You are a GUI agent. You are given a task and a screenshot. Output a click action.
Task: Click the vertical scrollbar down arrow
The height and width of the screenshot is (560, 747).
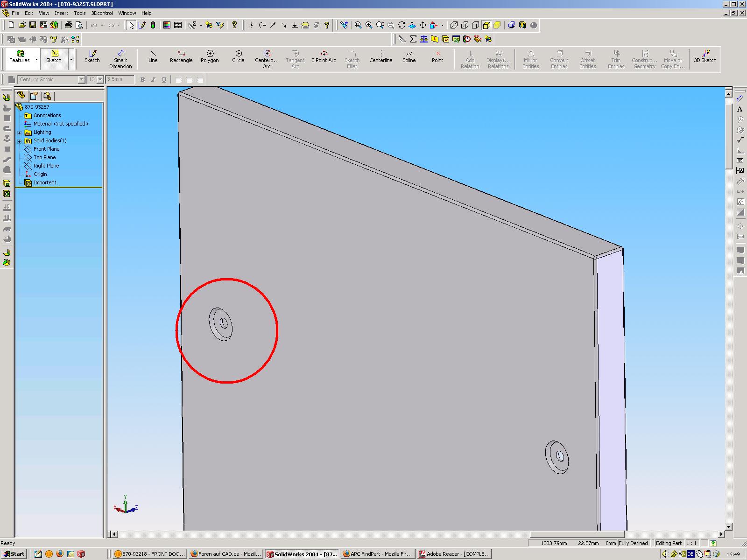728,527
